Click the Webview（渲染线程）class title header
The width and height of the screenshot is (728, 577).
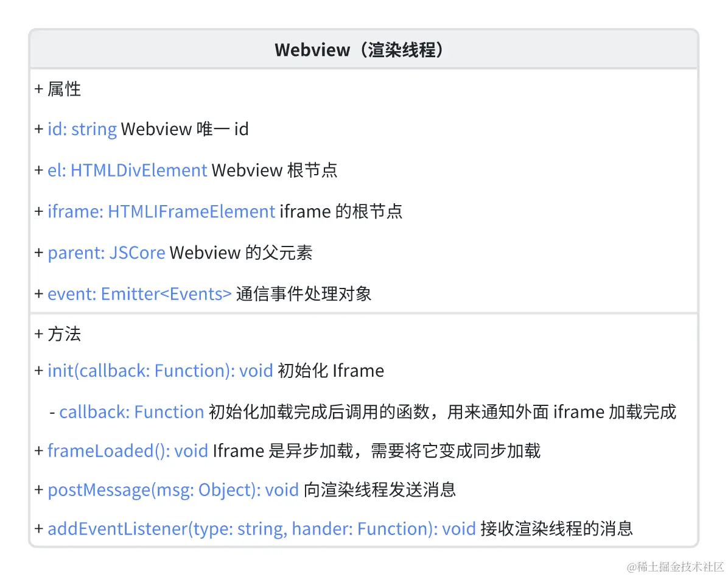[x=359, y=50]
